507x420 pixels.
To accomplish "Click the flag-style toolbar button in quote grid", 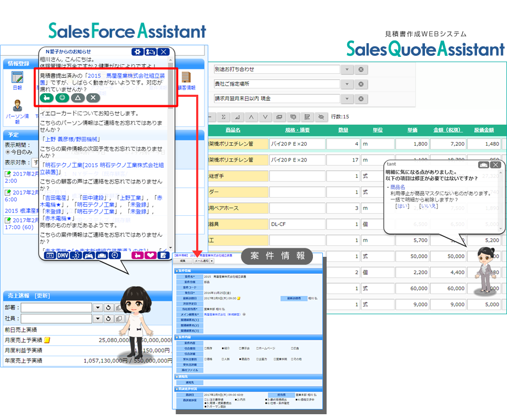I will pyautogui.click(x=307, y=117).
